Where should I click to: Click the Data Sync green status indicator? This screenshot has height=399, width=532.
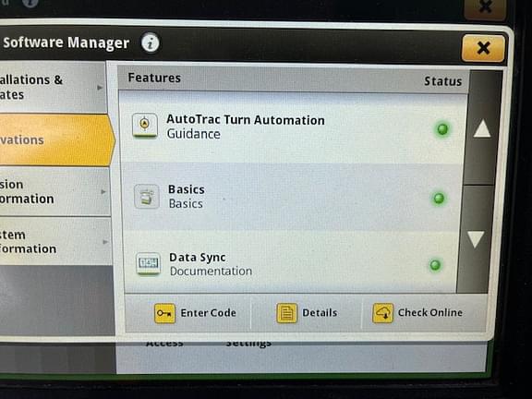pyautogui.click(x=435, y=265)
